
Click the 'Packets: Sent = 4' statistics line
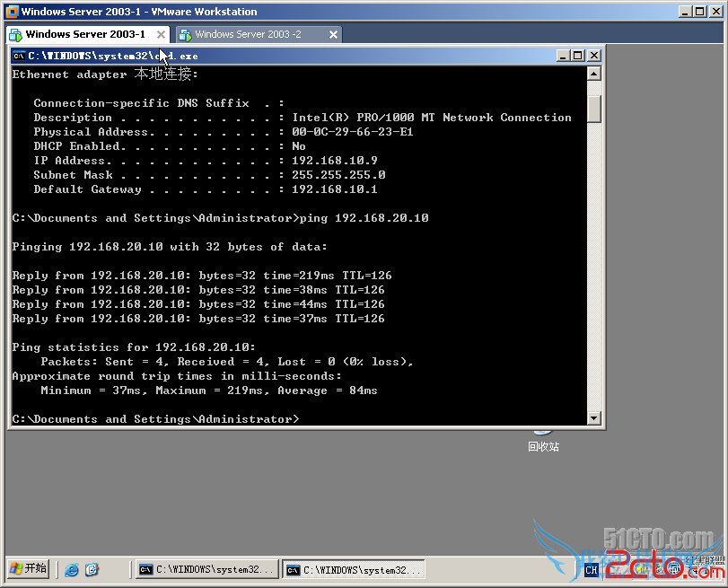click(226, 362)
